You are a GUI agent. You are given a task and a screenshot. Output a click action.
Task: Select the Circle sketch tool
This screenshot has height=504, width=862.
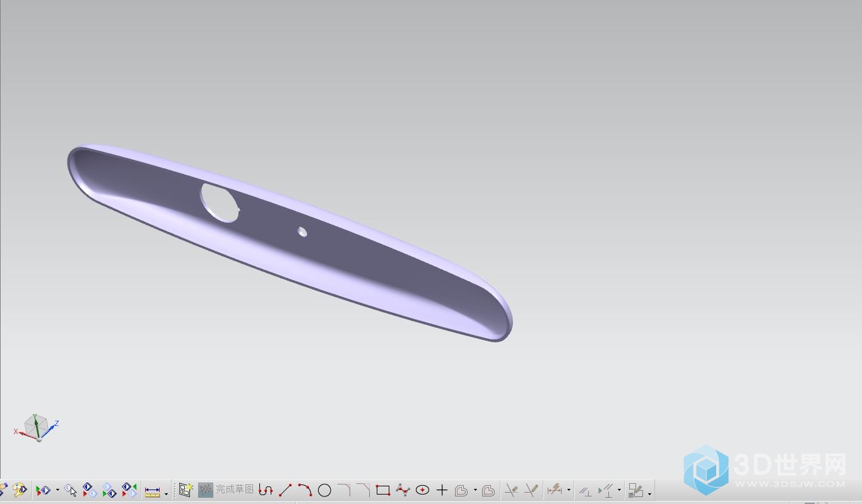(x=324, y=490)
